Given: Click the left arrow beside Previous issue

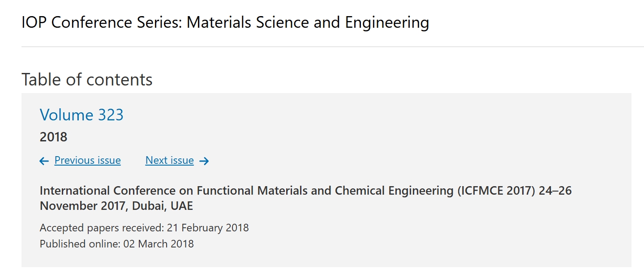Looking at the screenshot, I should click(x=44, y=161).
